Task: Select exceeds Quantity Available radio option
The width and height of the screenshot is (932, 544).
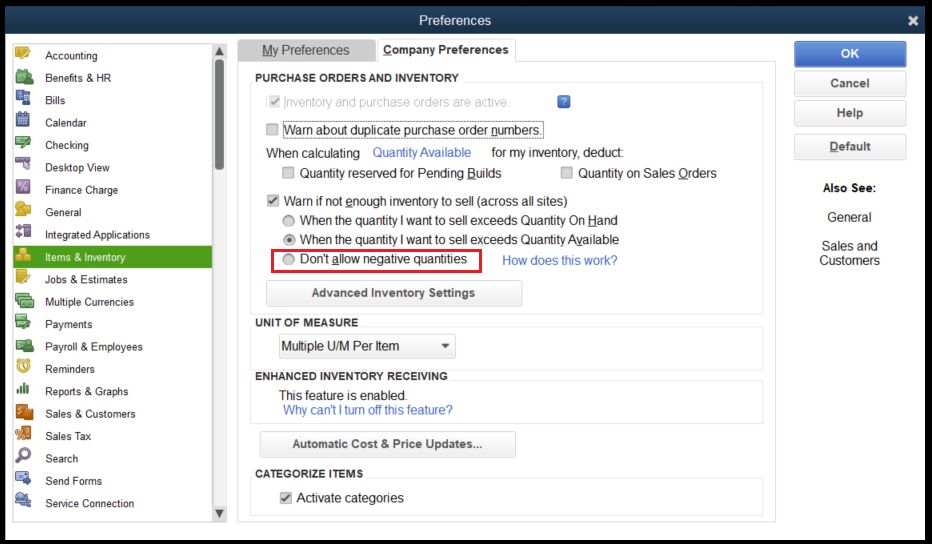Action: 288,240
